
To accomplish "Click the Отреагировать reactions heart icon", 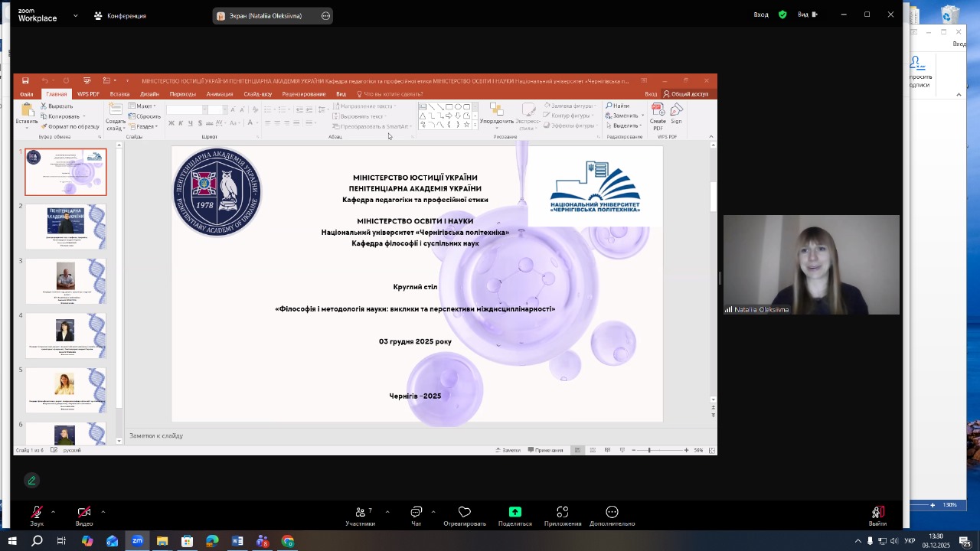I will [x=465, y=513].
